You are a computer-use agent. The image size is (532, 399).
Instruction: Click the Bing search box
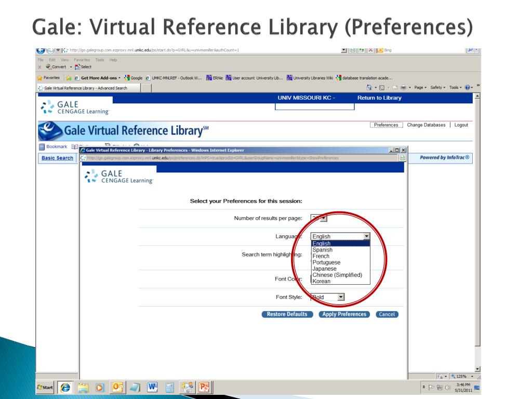(x=421, y=50)
